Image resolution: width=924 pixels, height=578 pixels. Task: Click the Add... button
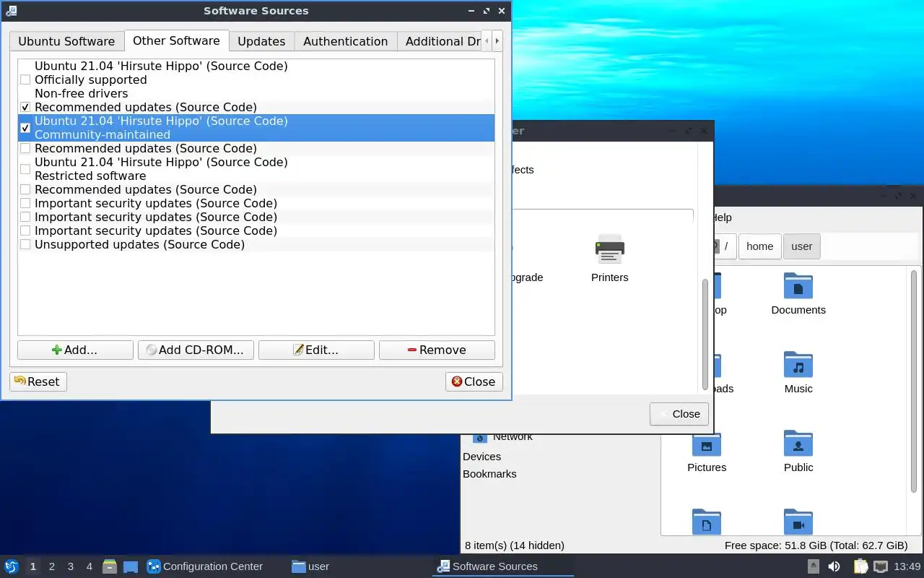[x=75, y=350]
